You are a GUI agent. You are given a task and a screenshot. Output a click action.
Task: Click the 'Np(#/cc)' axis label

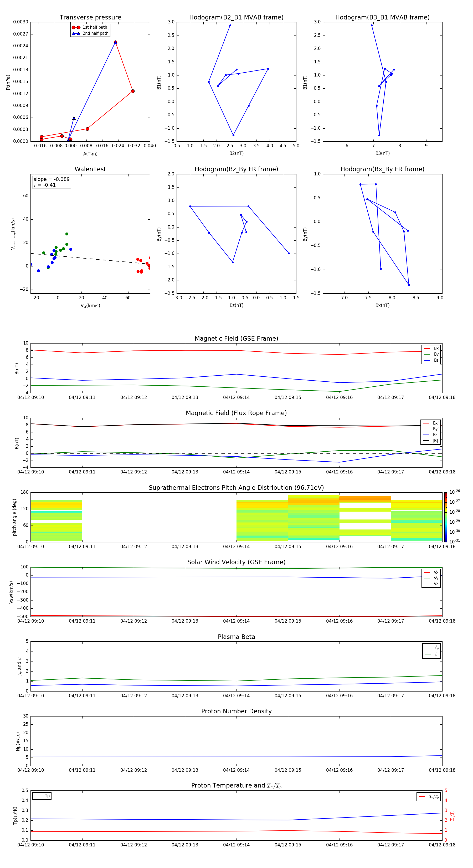[x=18, y=741]
